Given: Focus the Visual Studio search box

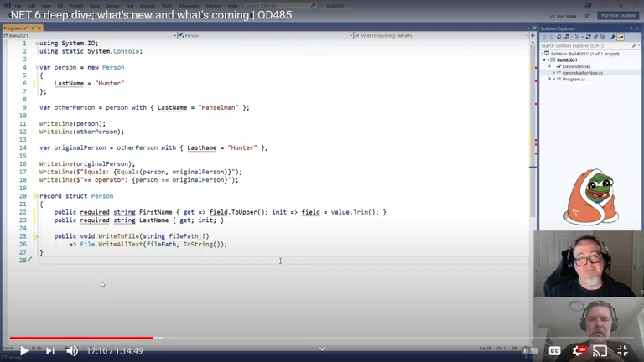Looking at the screenshot, I should 281,6.
